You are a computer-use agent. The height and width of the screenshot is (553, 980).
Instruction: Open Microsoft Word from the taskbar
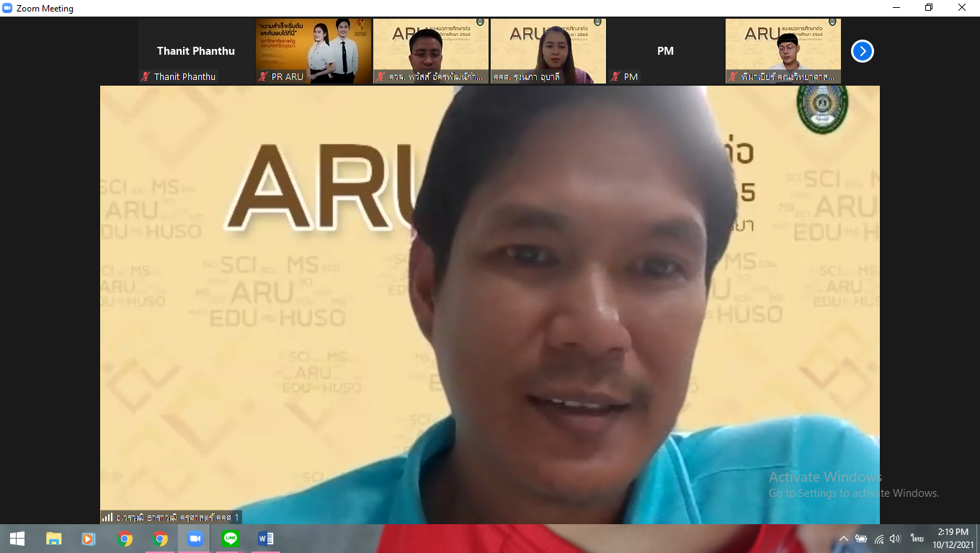coord(265,539)
